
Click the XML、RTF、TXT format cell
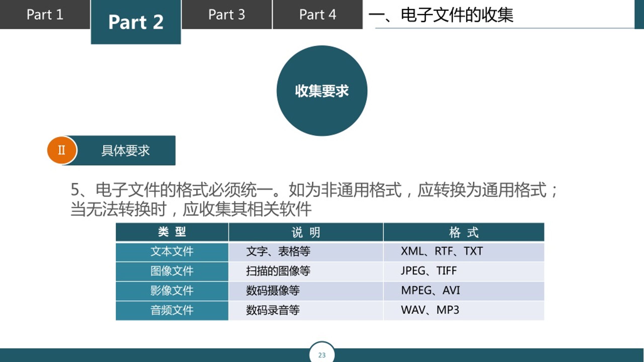[x=464, y=252]
